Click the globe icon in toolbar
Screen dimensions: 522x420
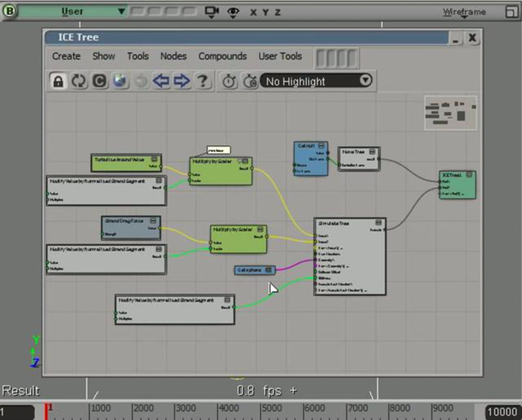coord(120,81)
